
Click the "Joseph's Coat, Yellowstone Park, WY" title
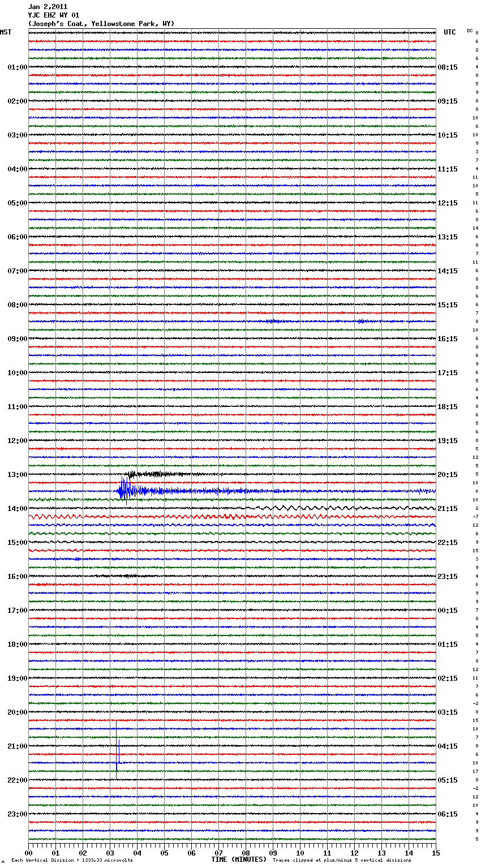pos(101,24)
